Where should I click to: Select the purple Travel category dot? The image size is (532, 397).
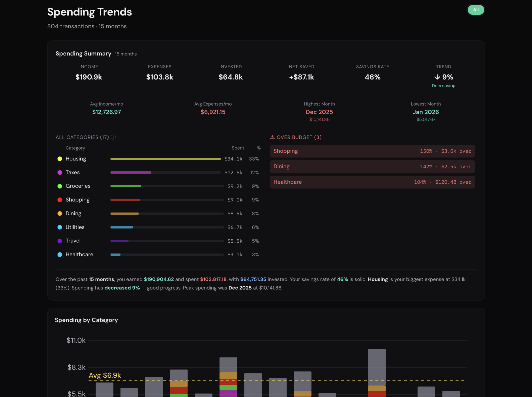59,241
